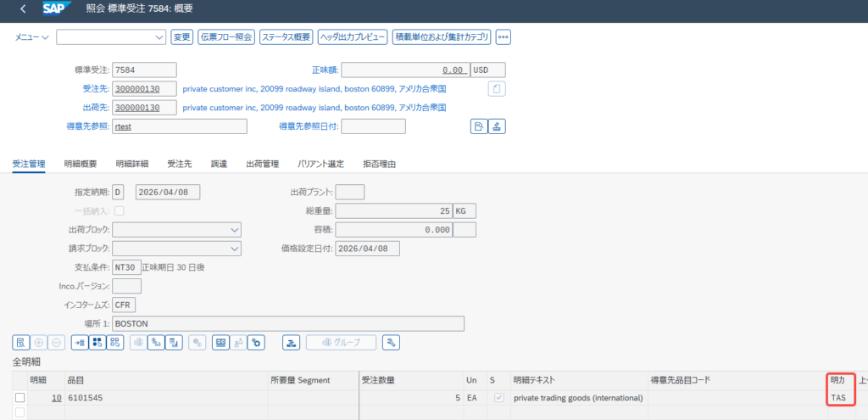Click the SAP logo in the header

[62, 8]
